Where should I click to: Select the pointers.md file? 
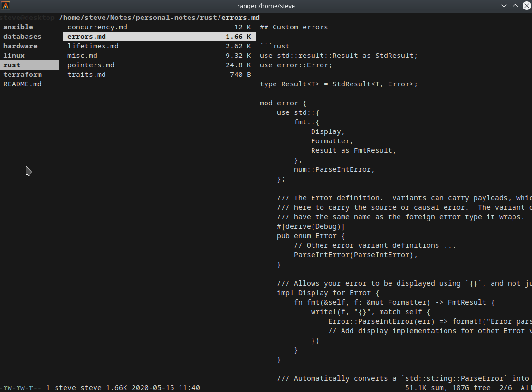point(91,65)
